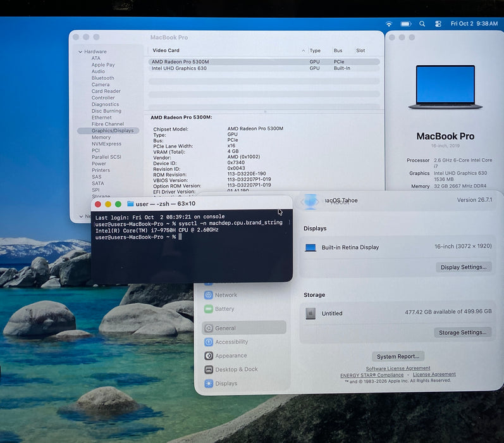Click Displays icon in Settings sidebar
Image resolution: width=504 pixels, height=443 pixels.
(209, 383)
